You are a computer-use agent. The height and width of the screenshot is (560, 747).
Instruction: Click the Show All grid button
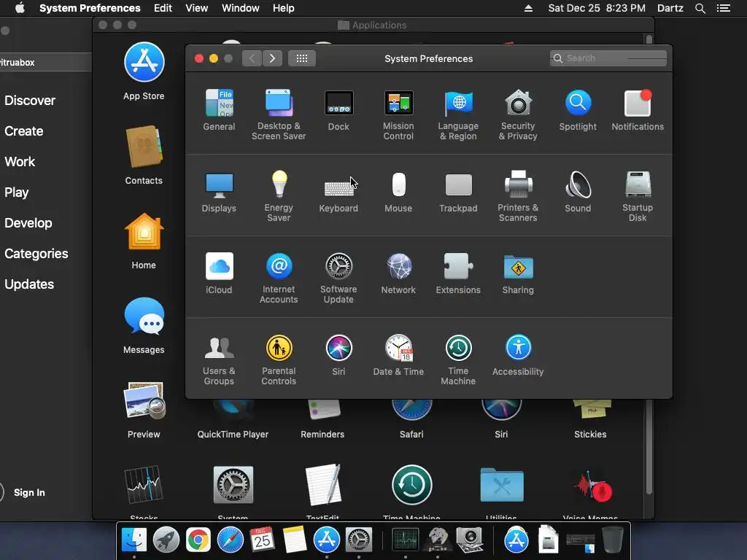(x=301, y=58)
